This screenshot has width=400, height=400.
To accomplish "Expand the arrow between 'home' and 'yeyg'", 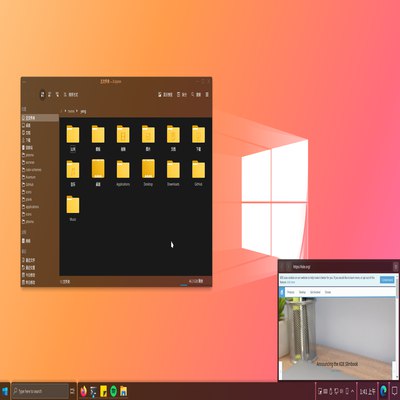I will click(x=77, y=111).
